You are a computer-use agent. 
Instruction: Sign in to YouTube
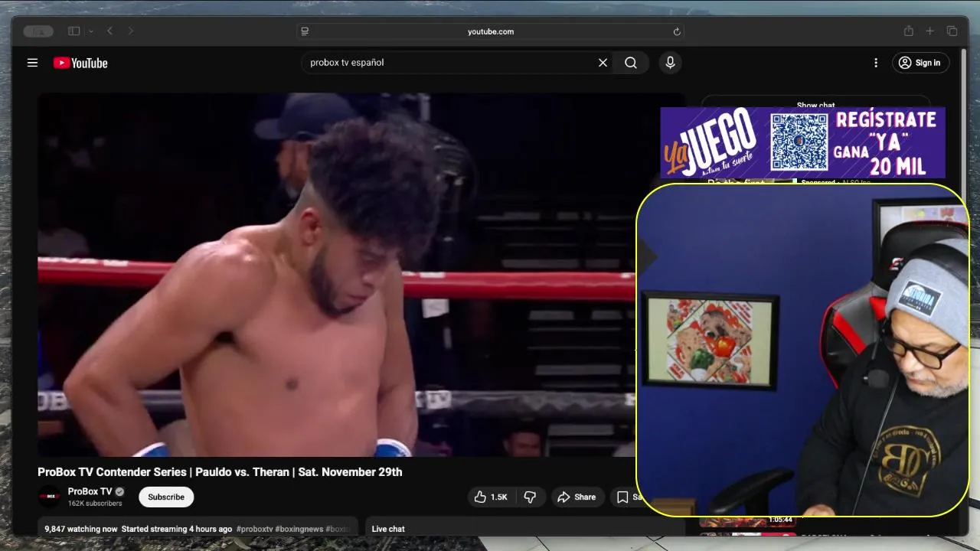tap(920, 63)
